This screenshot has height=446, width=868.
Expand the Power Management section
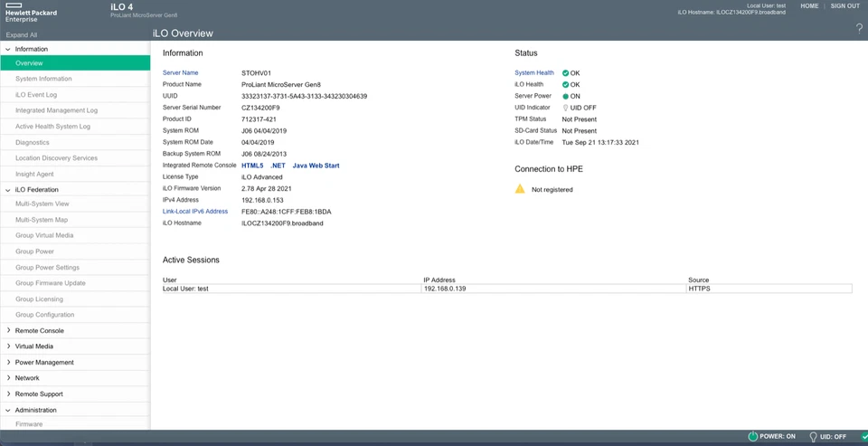coord(8,363)
